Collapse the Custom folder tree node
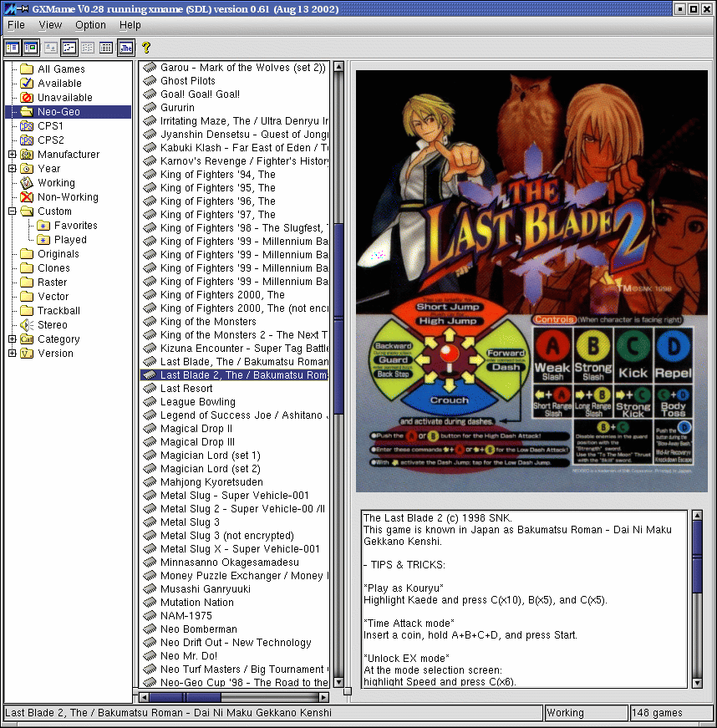This screenshot has height=728, width=717. (12, 211)
